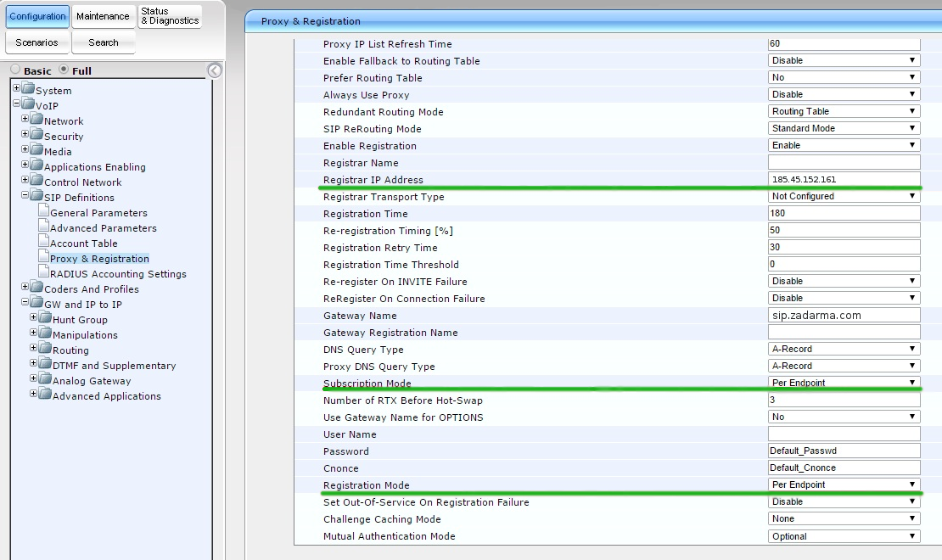Open the Subscription Mode dropdown
Viewport: 942px width, 560px height.
(x=844, y=383)
